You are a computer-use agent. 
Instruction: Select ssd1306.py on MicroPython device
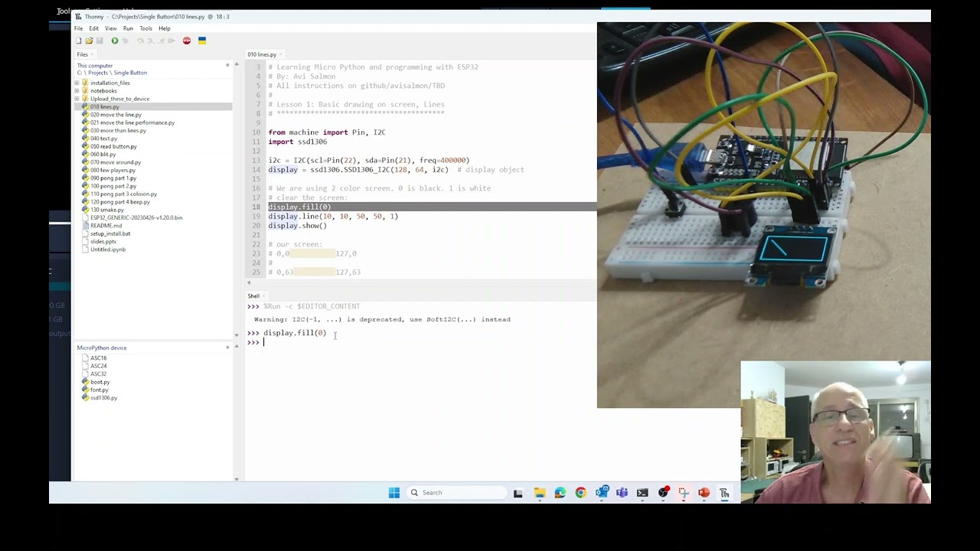(x=103, y=398)
